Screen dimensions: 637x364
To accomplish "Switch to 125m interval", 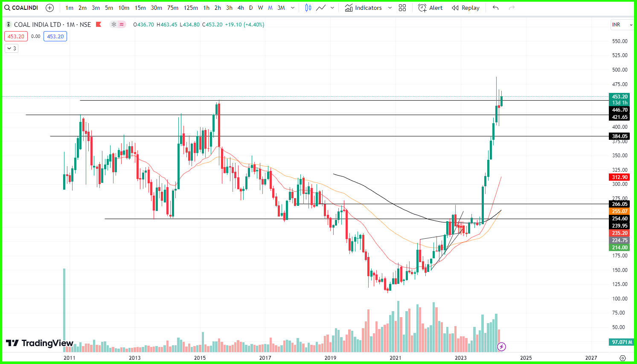I will pos(191,8).
